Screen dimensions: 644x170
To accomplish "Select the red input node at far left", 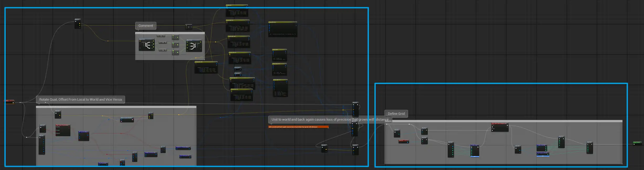I will click(x=9, y=101).
